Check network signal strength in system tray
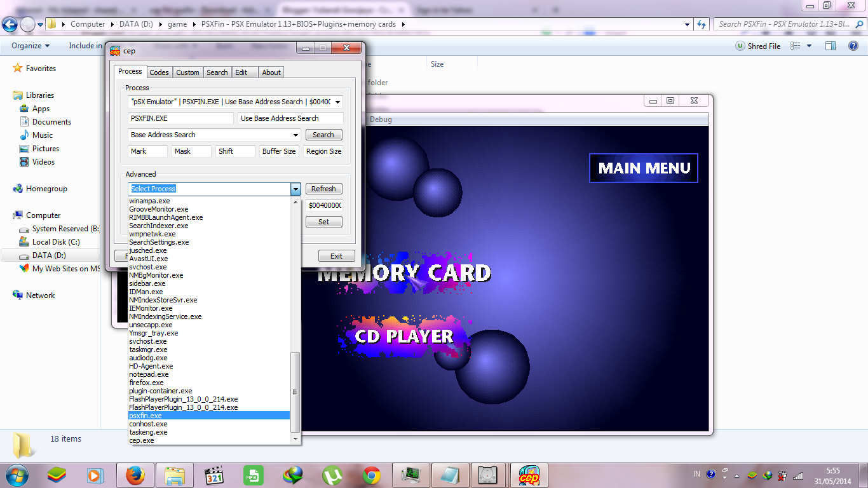The image size is (868, 488). tap(797, 474)
